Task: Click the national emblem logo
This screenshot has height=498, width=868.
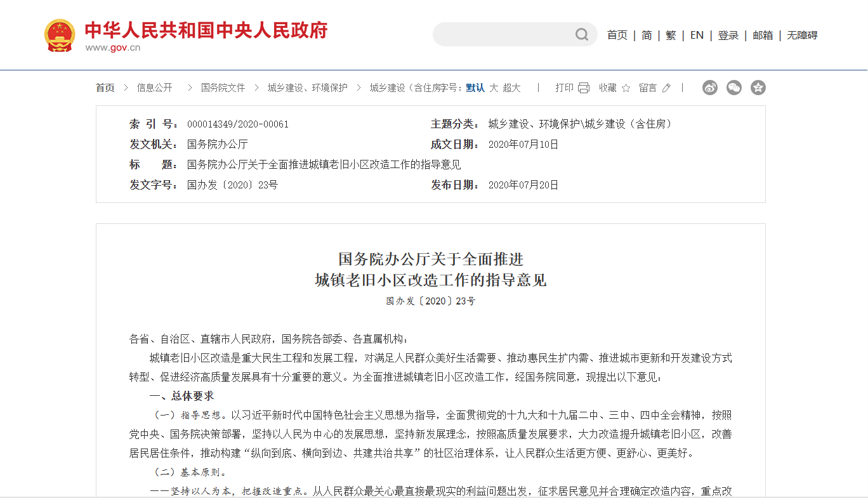Action: (60, 36)
